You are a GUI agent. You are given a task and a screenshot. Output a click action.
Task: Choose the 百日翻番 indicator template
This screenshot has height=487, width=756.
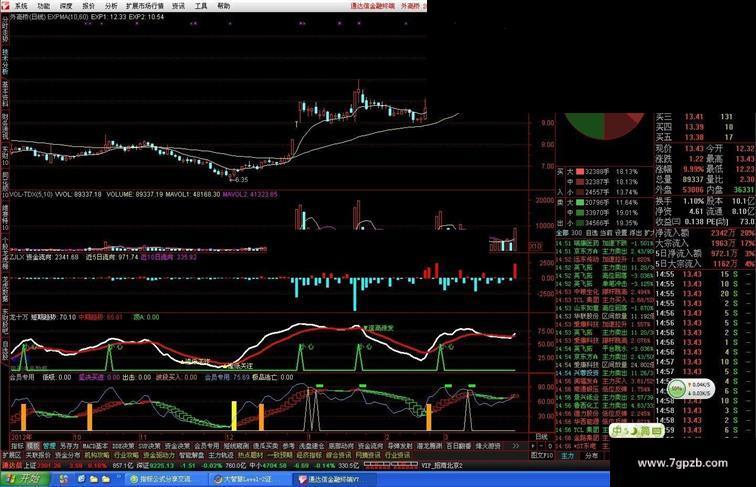click(x=459, y=446)
